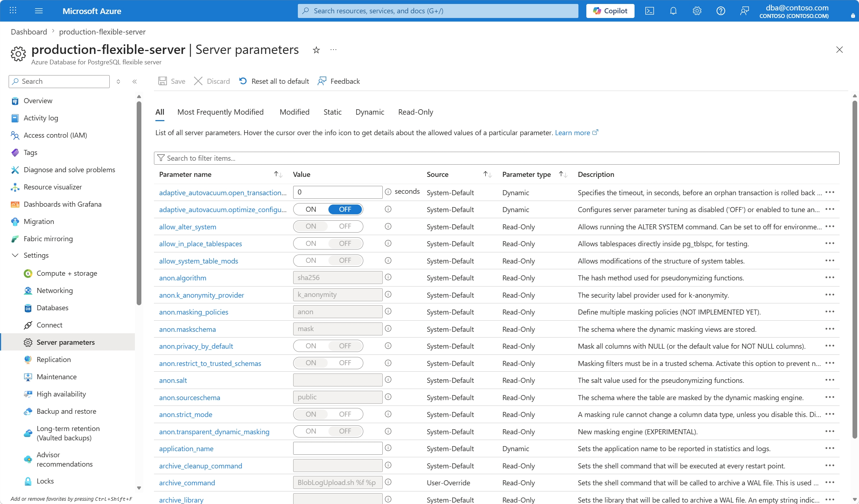The image size is (859, 504).
Task: Open the top bar feedback icon
Action: (x=745, y=11)
